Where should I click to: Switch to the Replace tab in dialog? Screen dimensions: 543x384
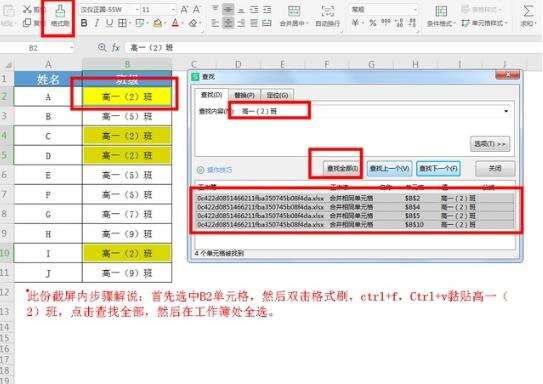[x=244, y=95]
